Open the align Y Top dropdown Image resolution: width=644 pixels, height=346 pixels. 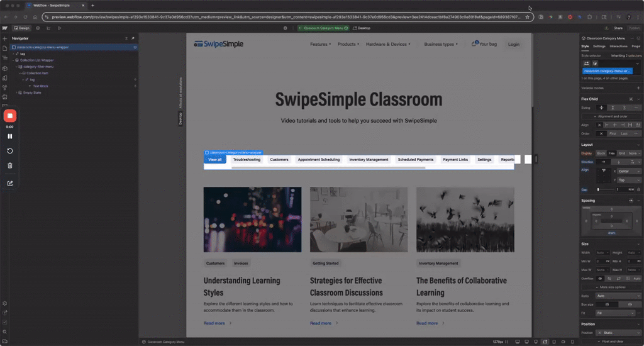click(x=629, y=180)
